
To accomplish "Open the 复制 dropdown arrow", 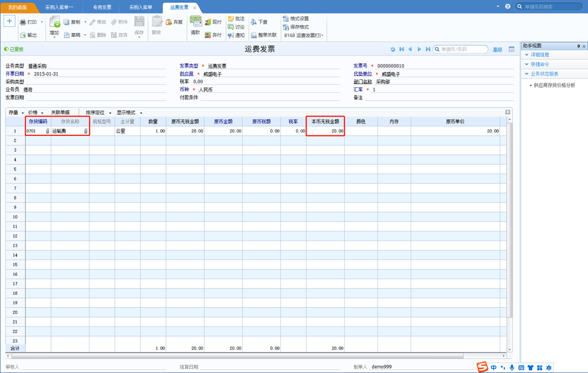I will [85, 22].
